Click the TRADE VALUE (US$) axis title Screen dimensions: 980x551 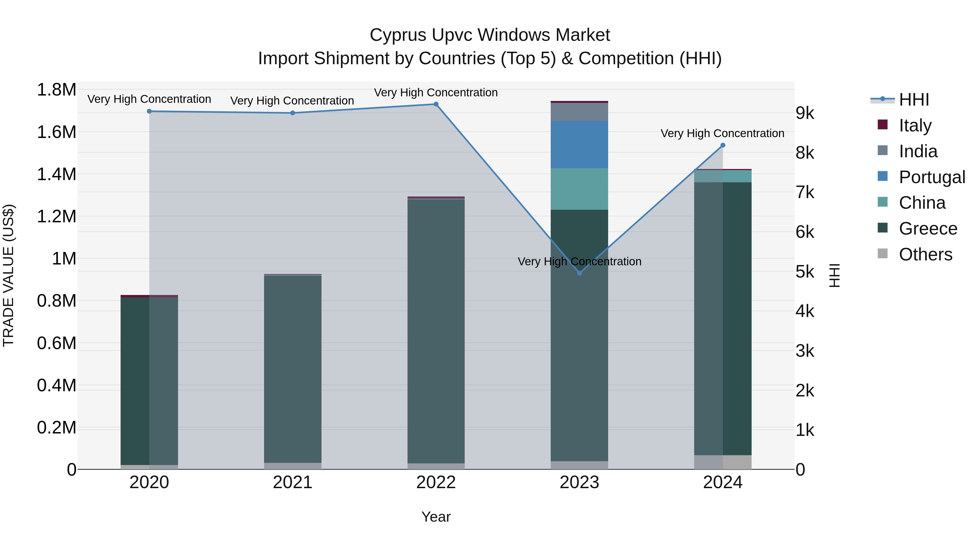pyautogui.click(x=8, y=276)
